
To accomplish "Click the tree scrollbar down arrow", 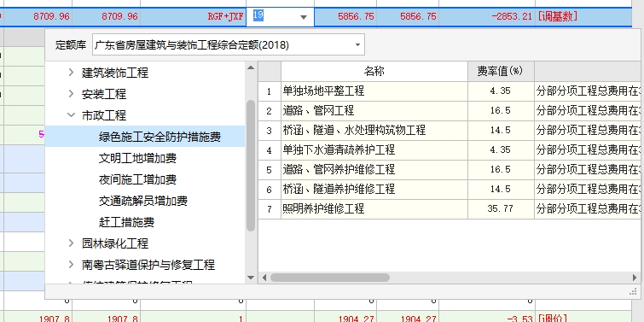I will pos(251,278).
